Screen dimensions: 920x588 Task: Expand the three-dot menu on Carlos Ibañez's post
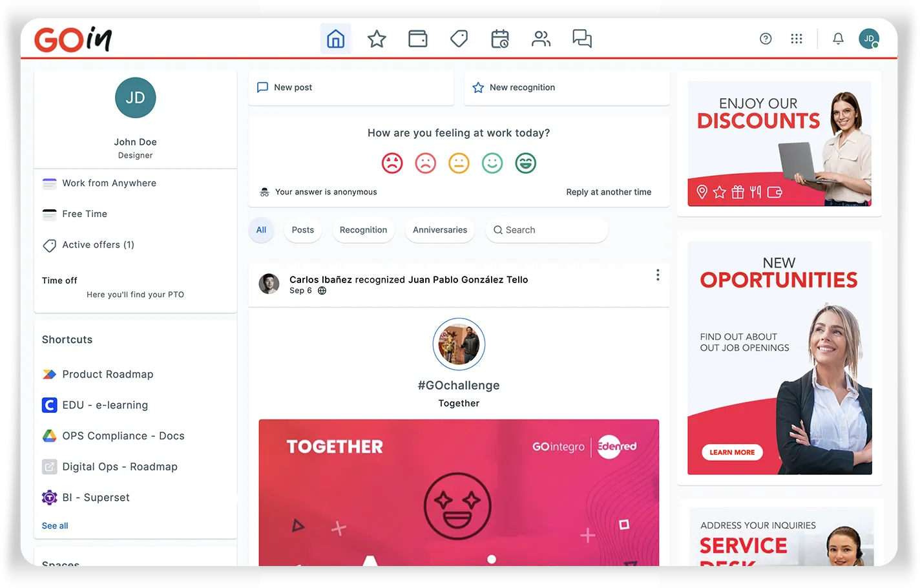coord(658,275)
